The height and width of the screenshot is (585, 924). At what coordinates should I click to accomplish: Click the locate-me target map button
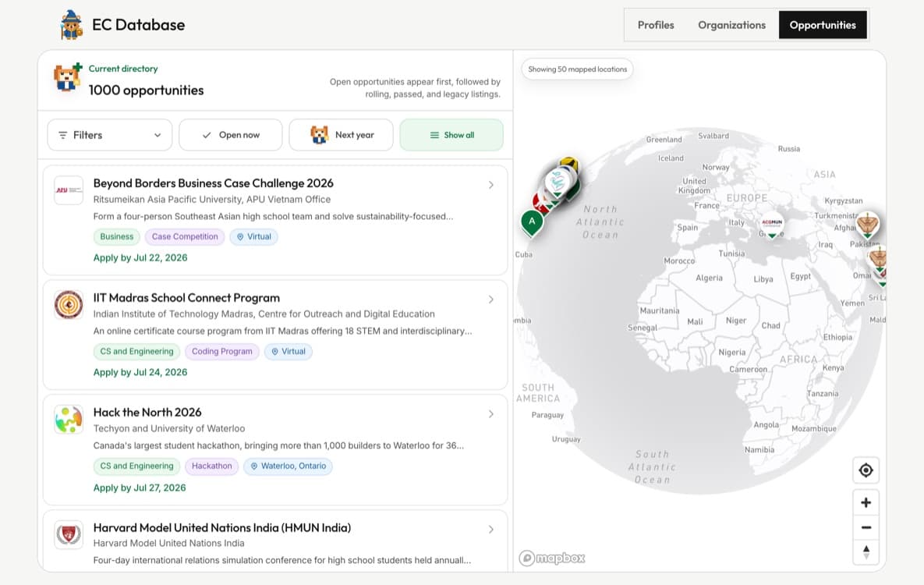click(x=866, y=470)
